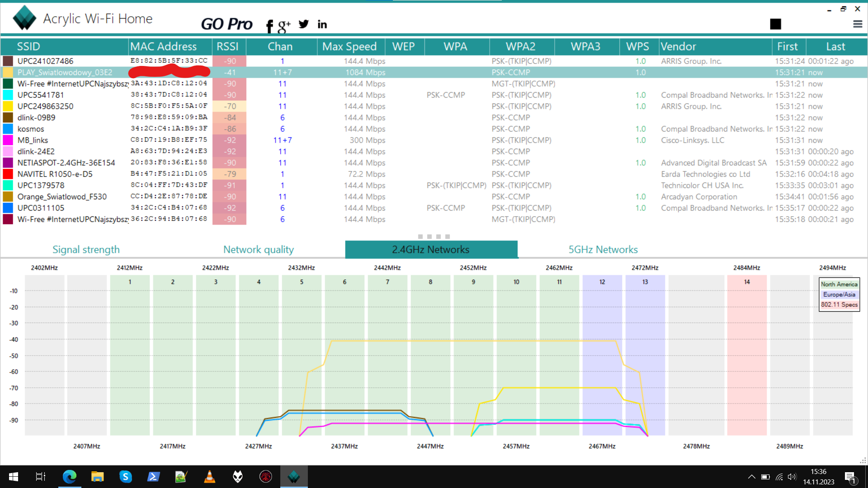Click the North America legend entry
868x488 pixels.
(839, 284)
